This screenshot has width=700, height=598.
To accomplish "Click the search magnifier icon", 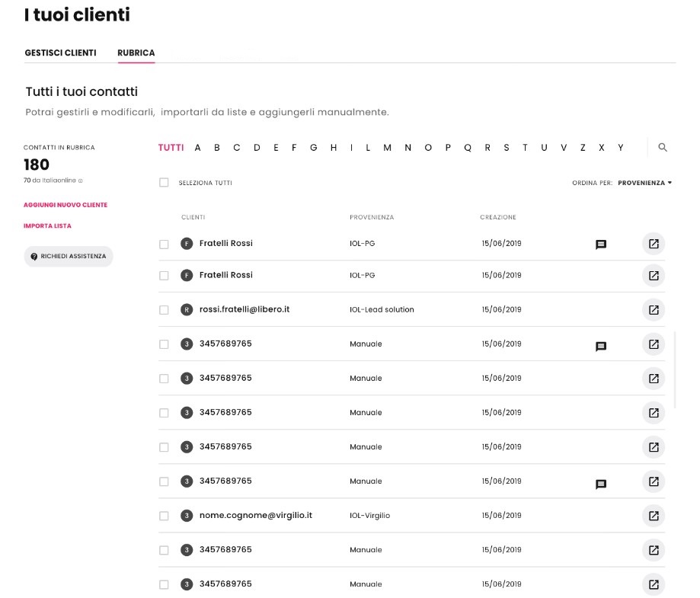I will (662, 148).
